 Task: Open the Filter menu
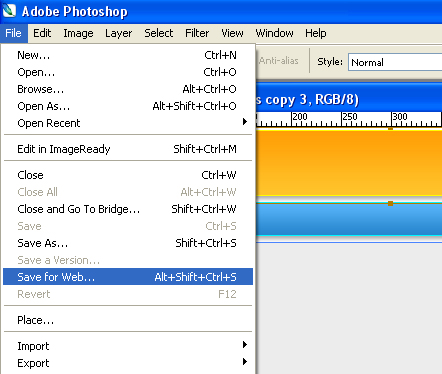click(197, 33)
